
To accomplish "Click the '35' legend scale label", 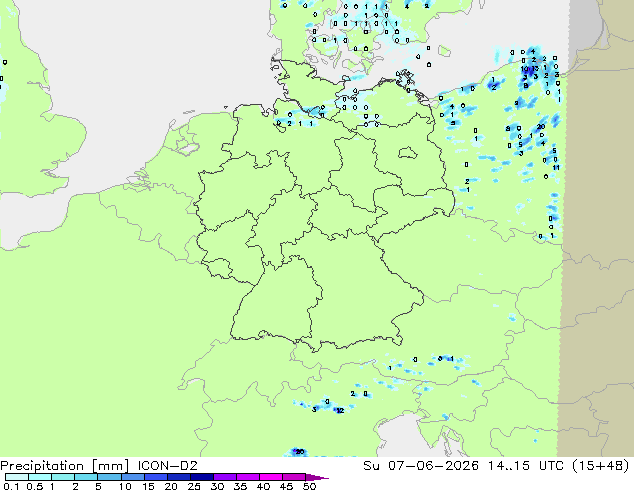I will [240, 486].
